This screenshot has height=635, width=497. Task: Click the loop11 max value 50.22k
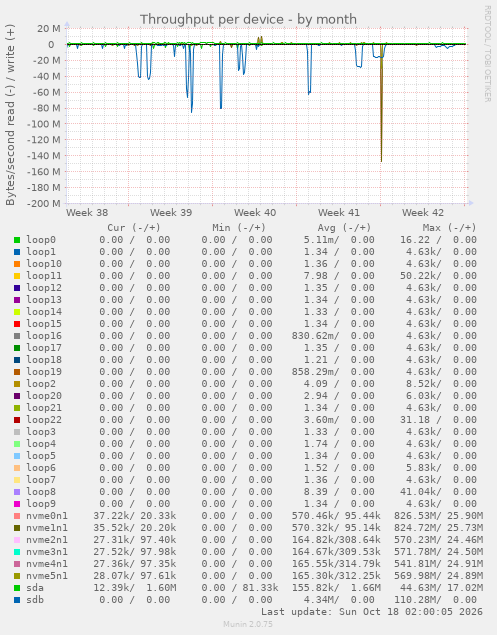pos(420,276)
